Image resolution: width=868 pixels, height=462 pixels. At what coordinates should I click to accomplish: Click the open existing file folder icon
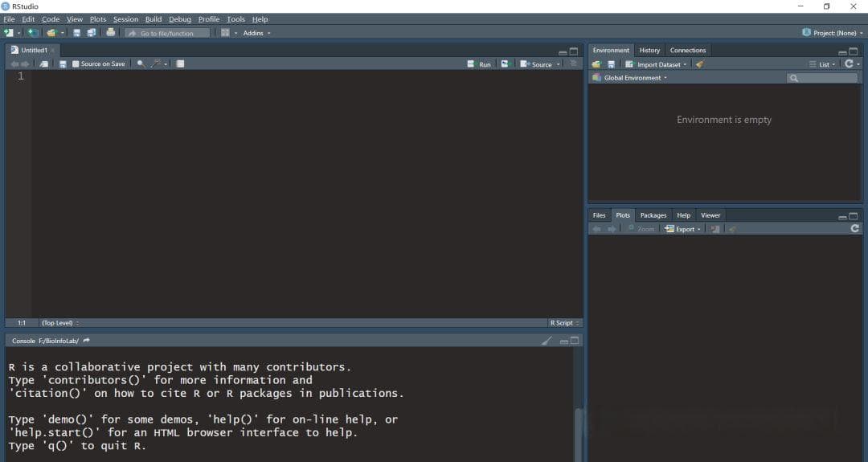pyautogui.click(x=51, y=33)
